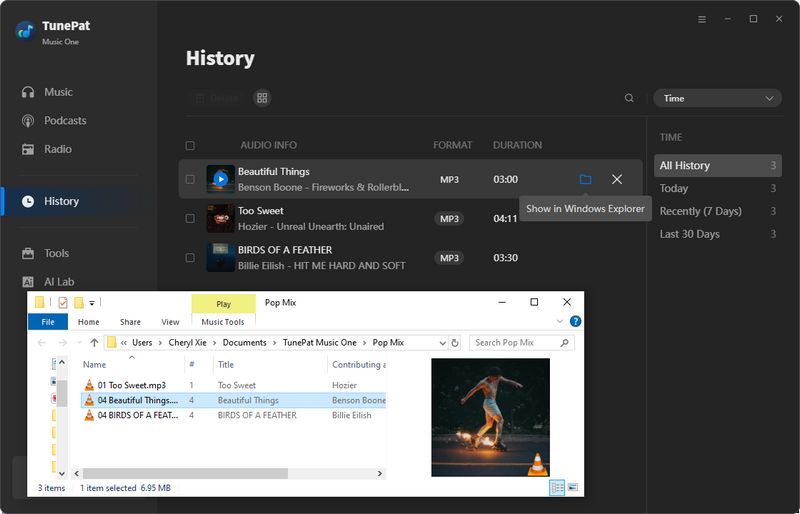This screenshot has height=514, width=800.
Task: Switch Explorer to details view icon
Action: (557, 487)
